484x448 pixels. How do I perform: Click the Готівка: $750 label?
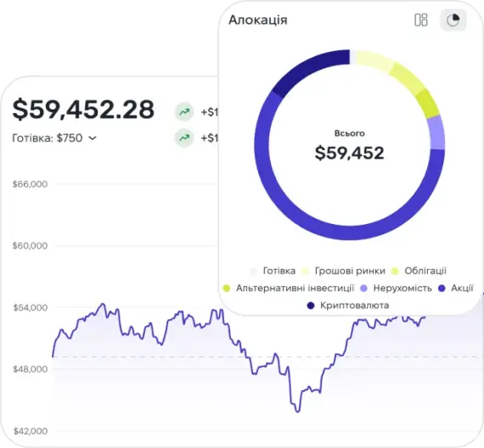point(48,138)
